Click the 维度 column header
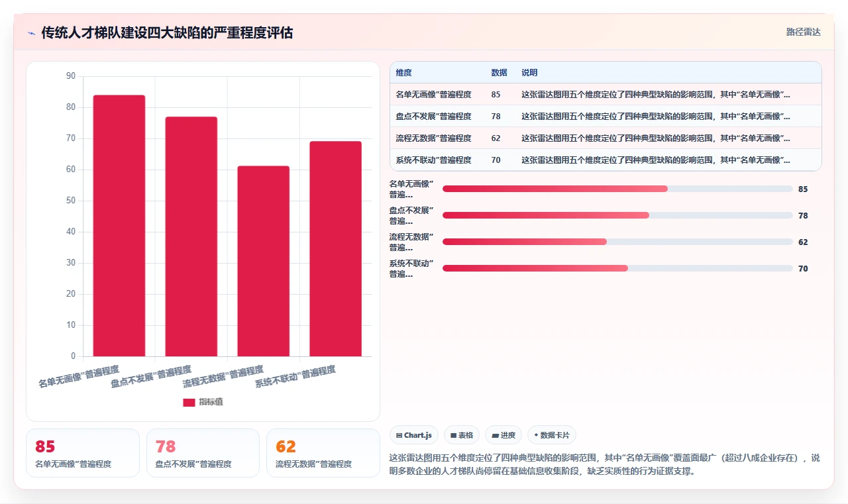The width and height of the screenshot is (848, 504). click(x=403, y=72)
